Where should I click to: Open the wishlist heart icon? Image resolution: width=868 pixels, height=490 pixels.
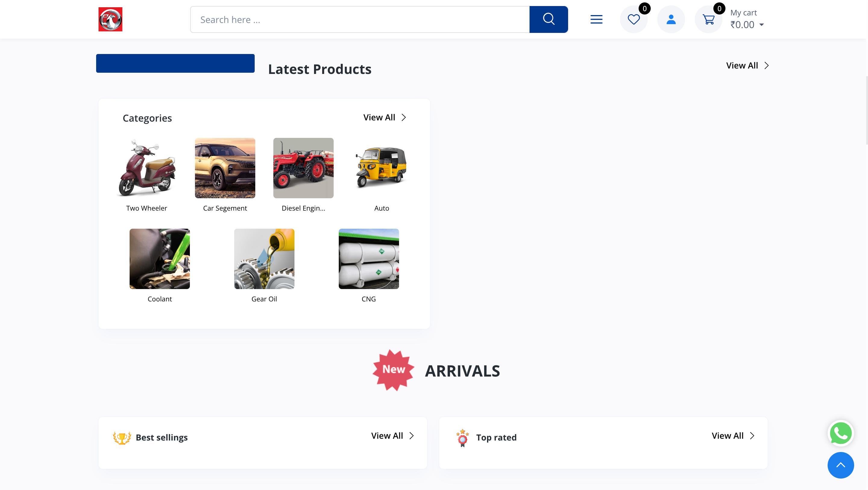tap(634, 19)
